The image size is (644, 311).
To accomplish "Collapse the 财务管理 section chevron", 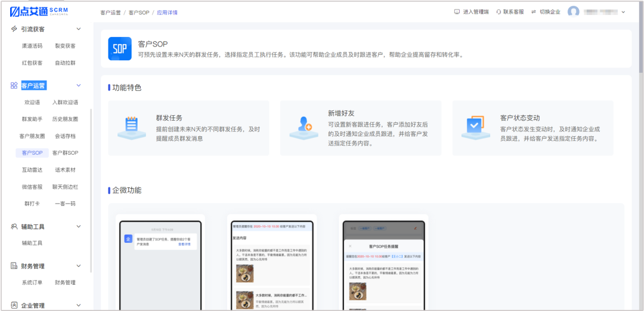I will 79,266.
